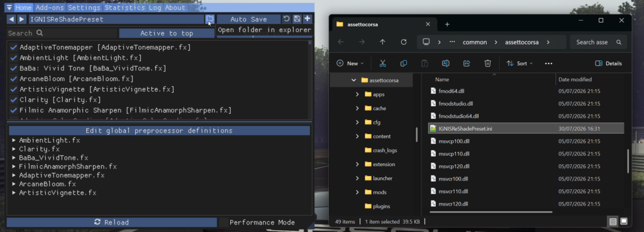Uncheck BaBa: Vivid Tone effect

(14, 68)
